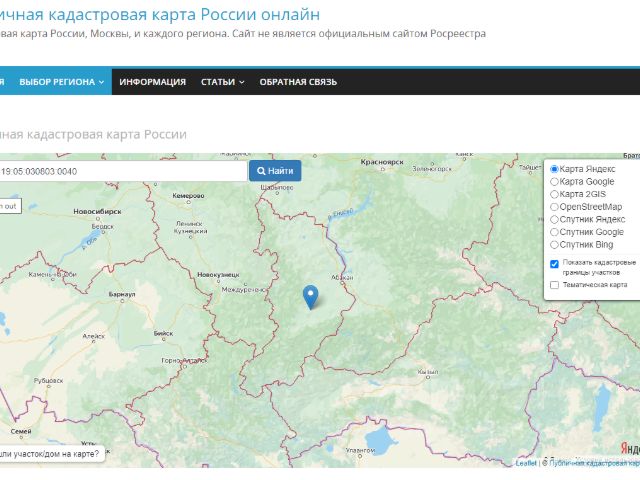
Task: Click the Найти search button
Action: coord(276,171)
